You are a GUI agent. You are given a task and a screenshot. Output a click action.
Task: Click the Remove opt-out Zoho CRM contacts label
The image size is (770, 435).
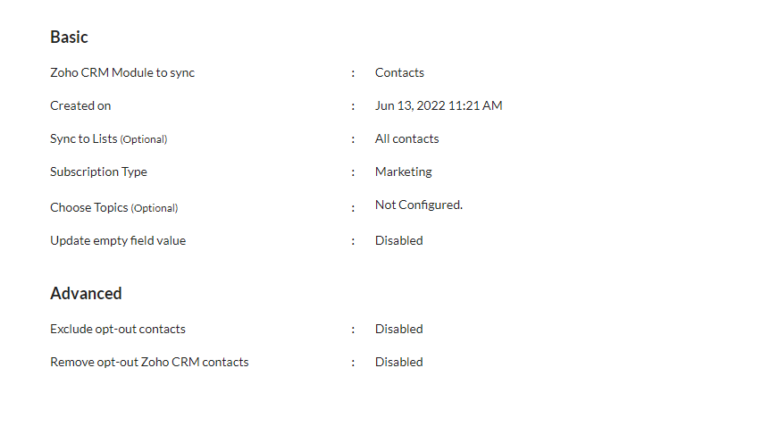tap(149, 362)
